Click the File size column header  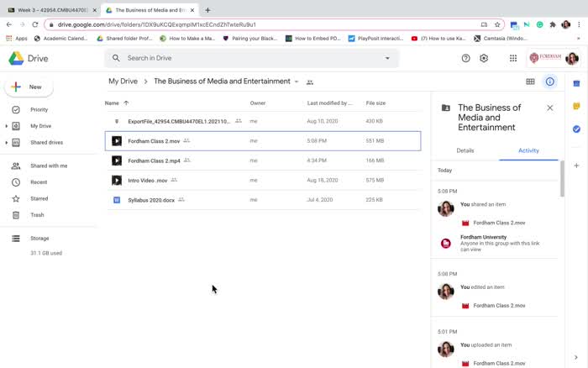point(375,103)
